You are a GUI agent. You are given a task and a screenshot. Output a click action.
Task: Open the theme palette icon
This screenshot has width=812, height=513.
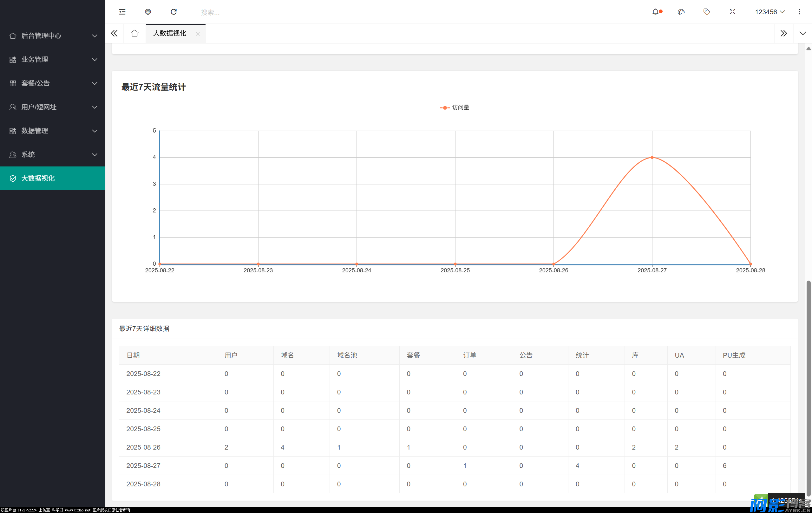point(681,12)
